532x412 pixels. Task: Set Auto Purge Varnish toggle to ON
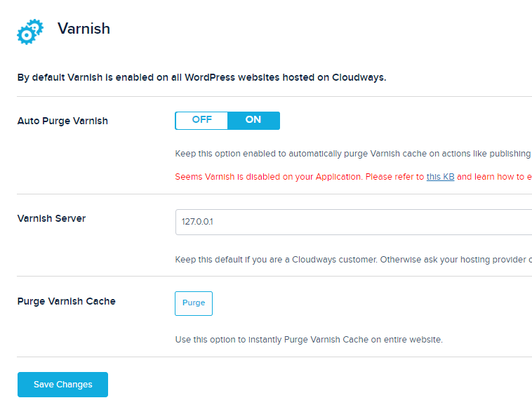click(253, 121)
